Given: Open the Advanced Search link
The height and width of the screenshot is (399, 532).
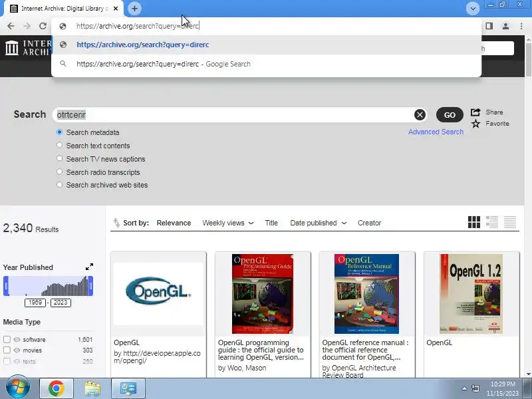Looking at the screenshot, I should point(436,132).
